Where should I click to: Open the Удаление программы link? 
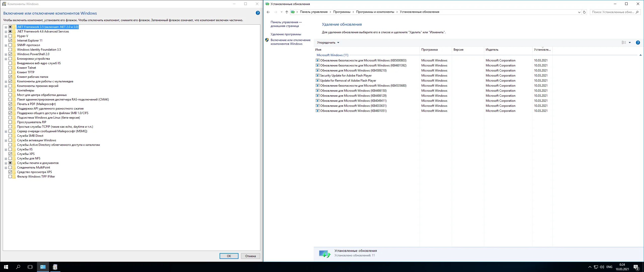click(x=286, y=34)
